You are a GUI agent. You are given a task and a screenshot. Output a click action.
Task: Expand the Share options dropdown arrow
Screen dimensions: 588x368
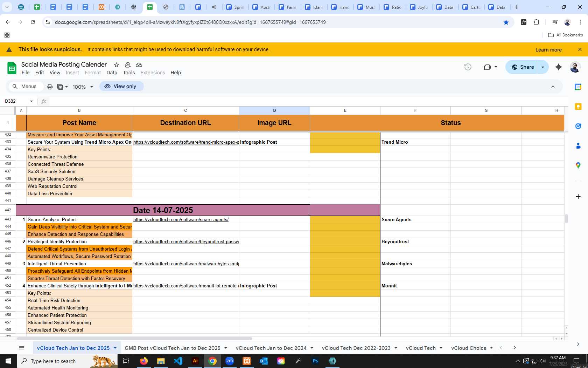coord(543,67)
